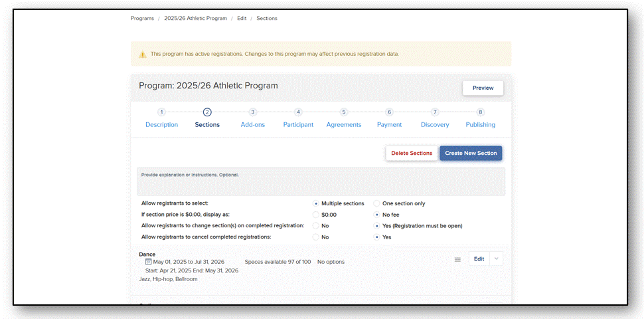
Task: Click the Sections breadcrumb item
Action: 267,19
